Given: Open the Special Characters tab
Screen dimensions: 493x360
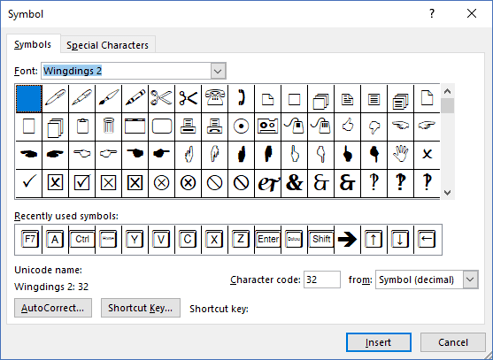Looking at the screenshot, I should 107,45.
